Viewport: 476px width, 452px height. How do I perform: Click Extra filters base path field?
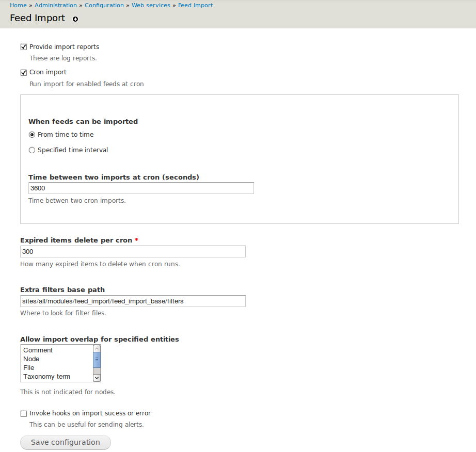(x=133, y=301)
